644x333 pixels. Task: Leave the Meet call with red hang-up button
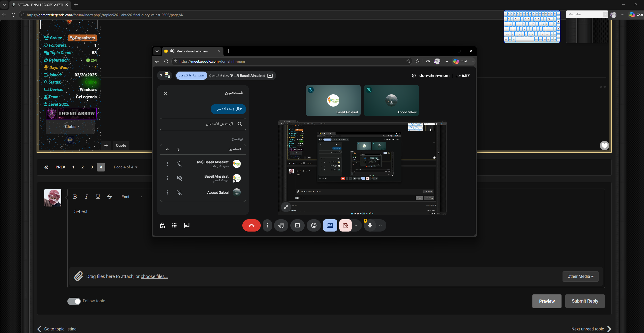tap(251, 225)
